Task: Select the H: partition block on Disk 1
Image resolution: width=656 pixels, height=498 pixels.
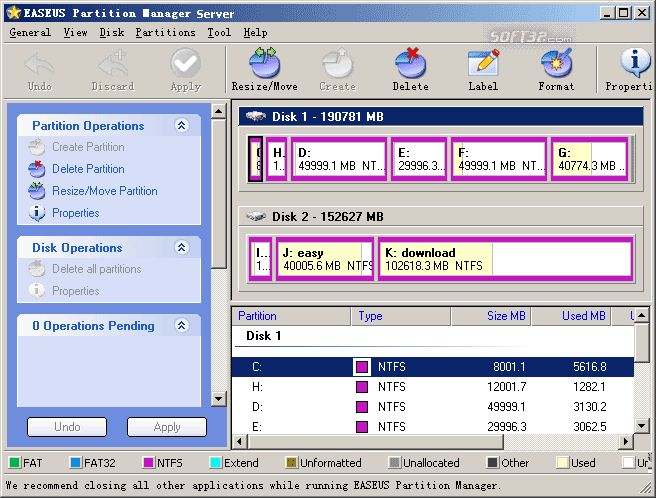Action: click(277, 159)
